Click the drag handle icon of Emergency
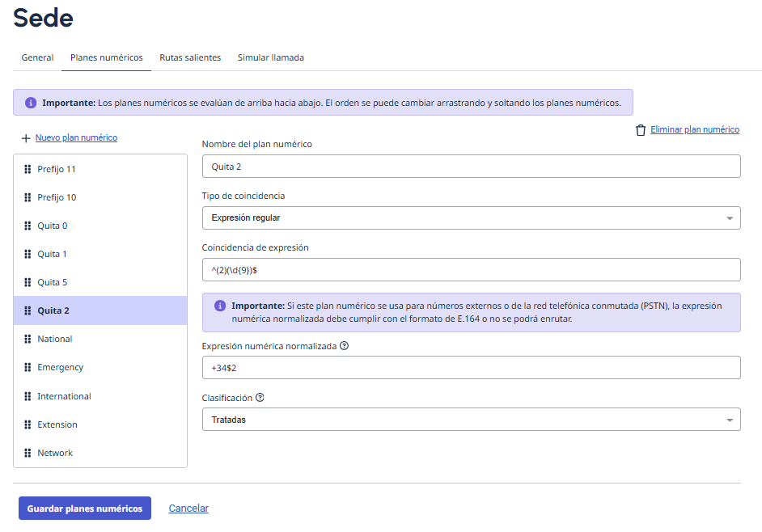Viewport: 762px width, 532px height. pyautogui.click(x=28, y=367)
